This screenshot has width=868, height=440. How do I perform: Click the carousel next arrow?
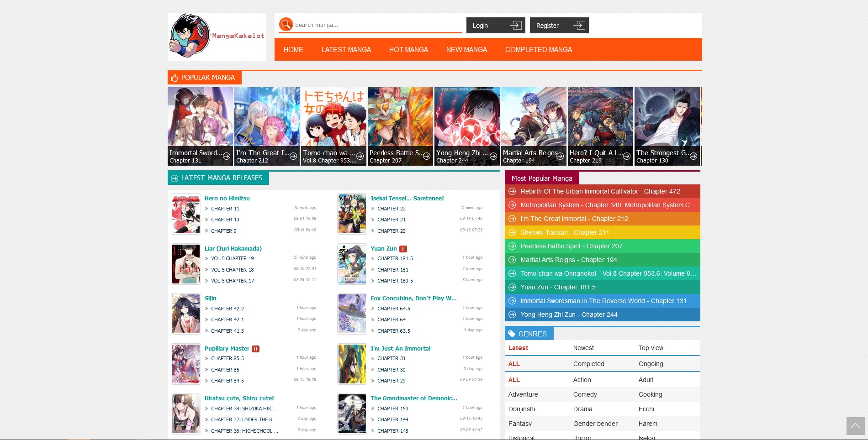click(x=195, y=96)
